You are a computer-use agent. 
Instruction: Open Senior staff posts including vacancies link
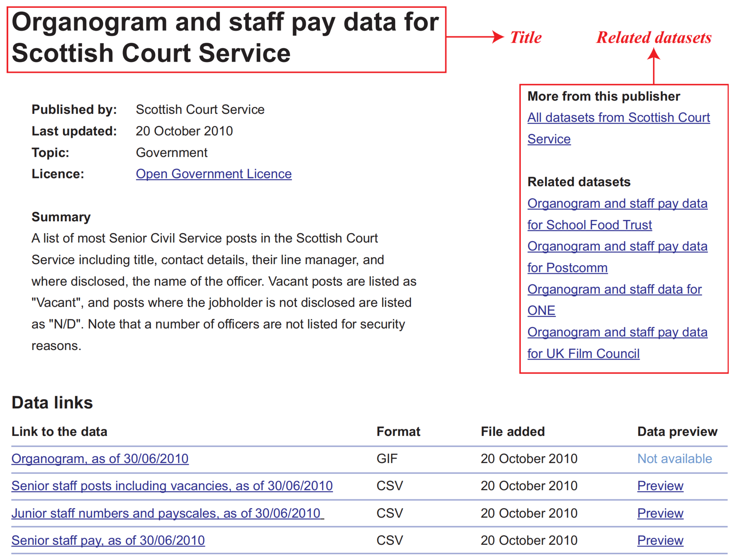(x=172, y=486)
